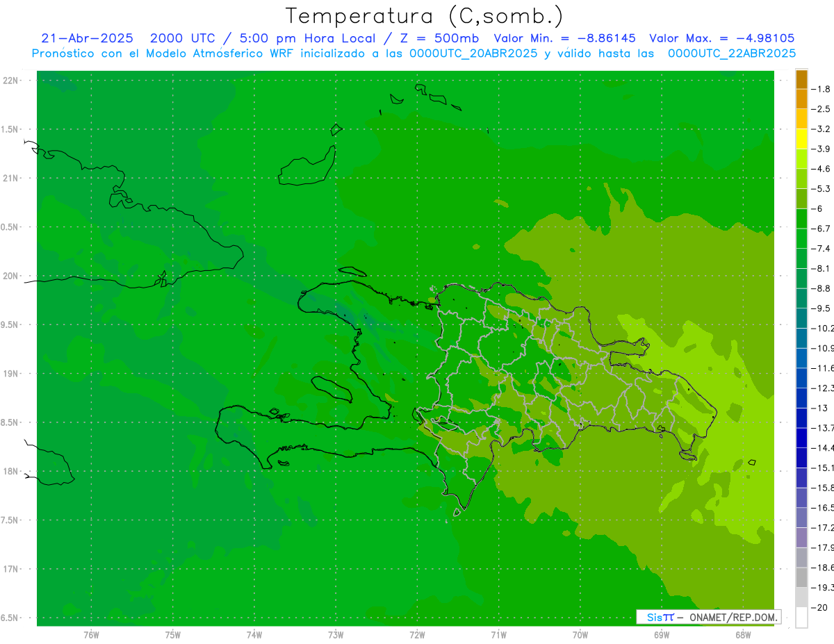The image size is (834, 644).
Task: Click the "-13" color bar value
Action: pos(819,408)
